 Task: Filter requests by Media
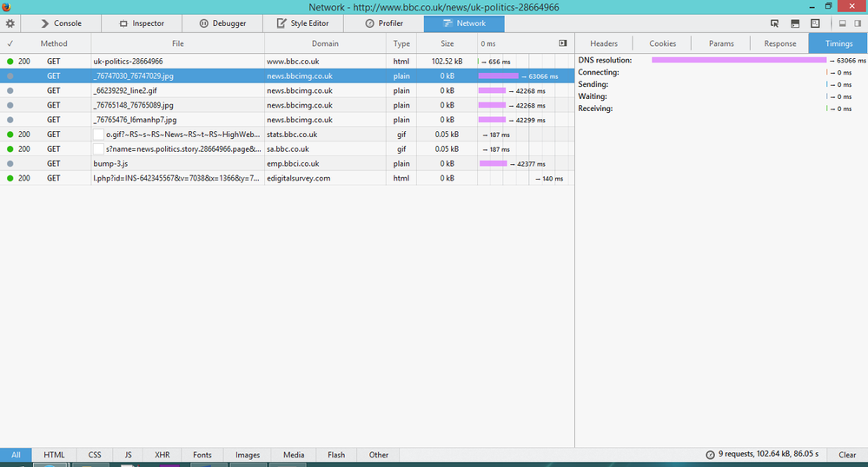pos(294,455)
